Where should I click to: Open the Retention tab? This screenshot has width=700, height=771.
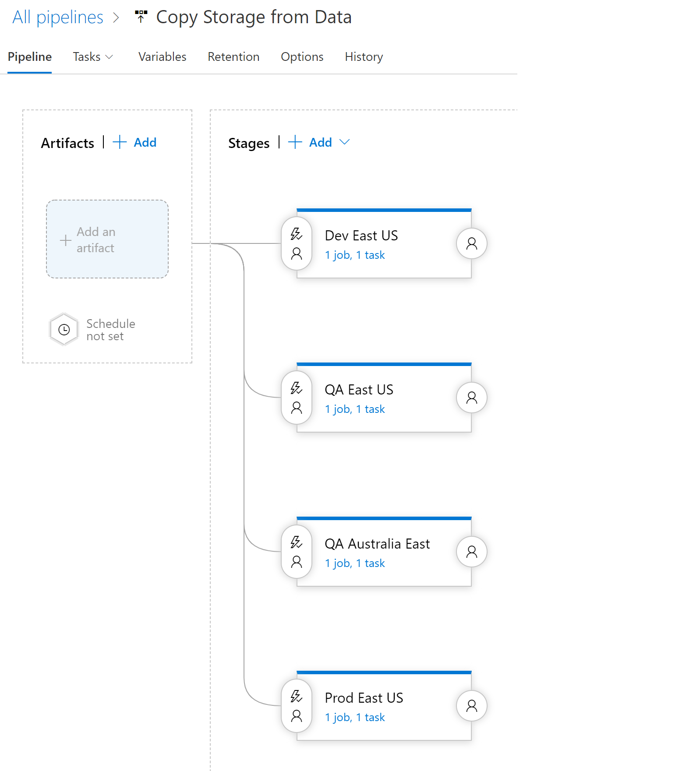[x=233, y=57]
